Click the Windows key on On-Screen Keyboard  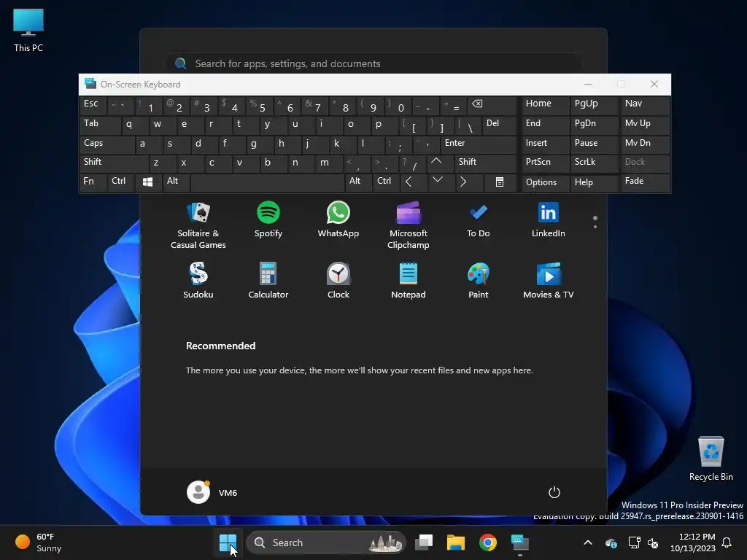coord(147,182)
